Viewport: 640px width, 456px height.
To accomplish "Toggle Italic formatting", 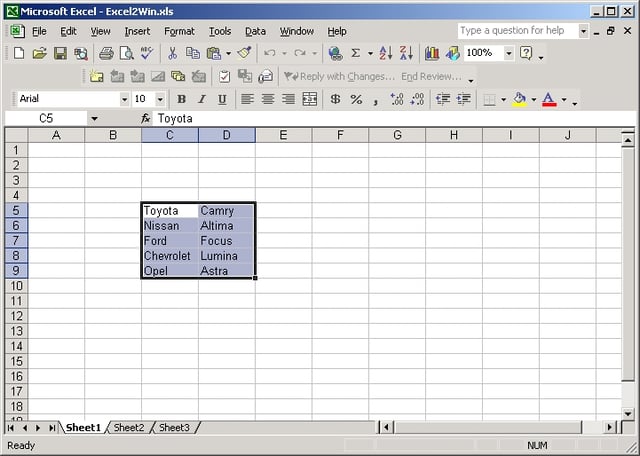I will (202, 99).
